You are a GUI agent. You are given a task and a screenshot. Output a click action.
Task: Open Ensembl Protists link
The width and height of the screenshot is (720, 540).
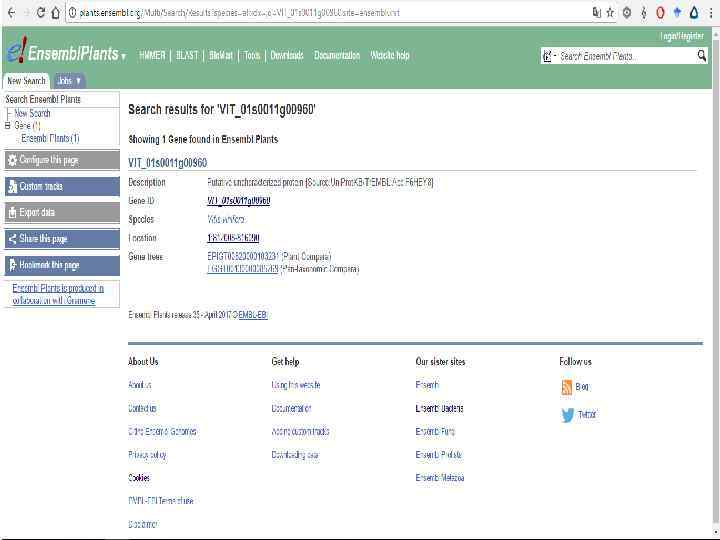[x=439, y=455]
